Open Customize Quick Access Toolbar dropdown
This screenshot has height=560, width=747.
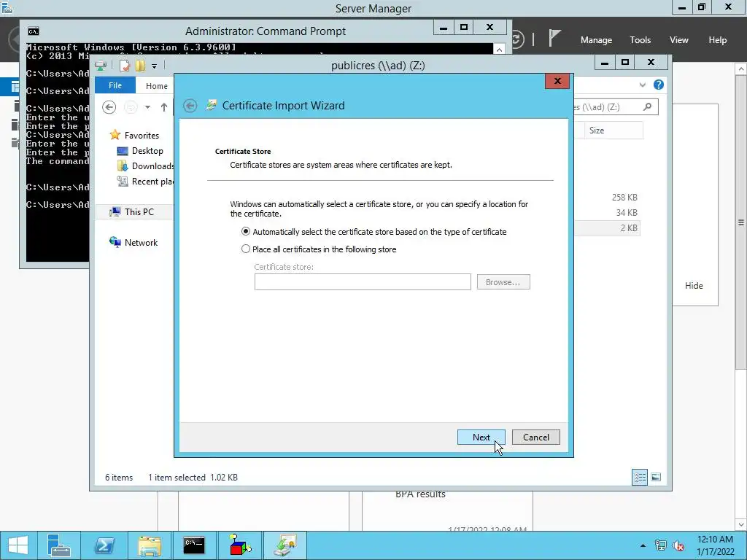tap(154, 66)
